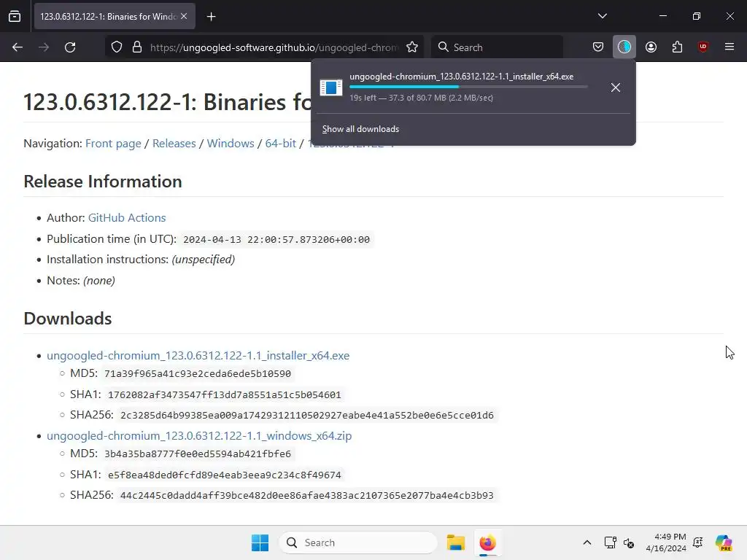Click installer MD5 hash 71a39f965a41...
Viewport: 747px width, 560px height.
point(198,374)
